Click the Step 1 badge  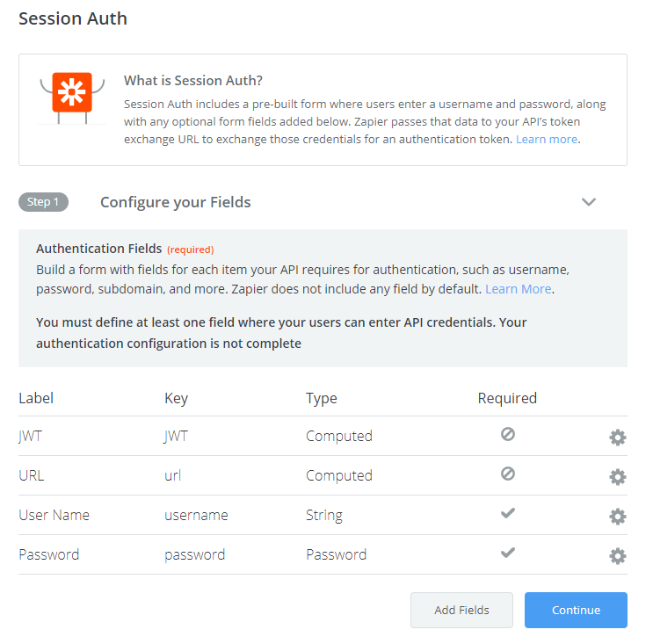click(43, 202)
